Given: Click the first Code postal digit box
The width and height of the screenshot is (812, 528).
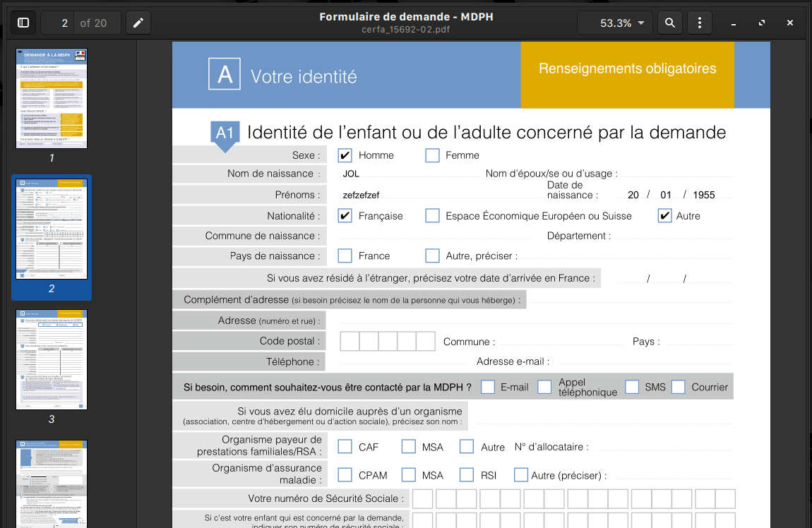Looking at the screenshot, I should (350, 342).
